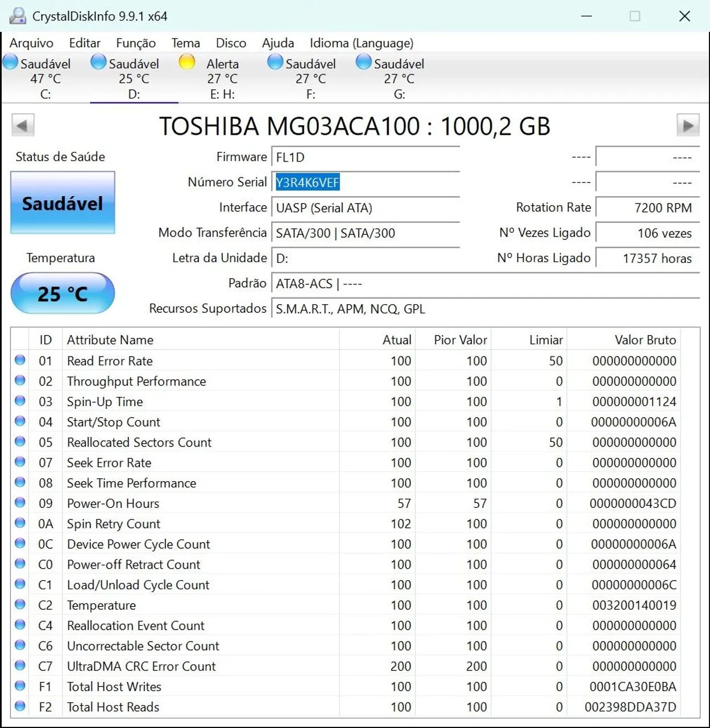Click the transfer mode field SATA/300
710x728 pixels.
[x=366, y=233]
